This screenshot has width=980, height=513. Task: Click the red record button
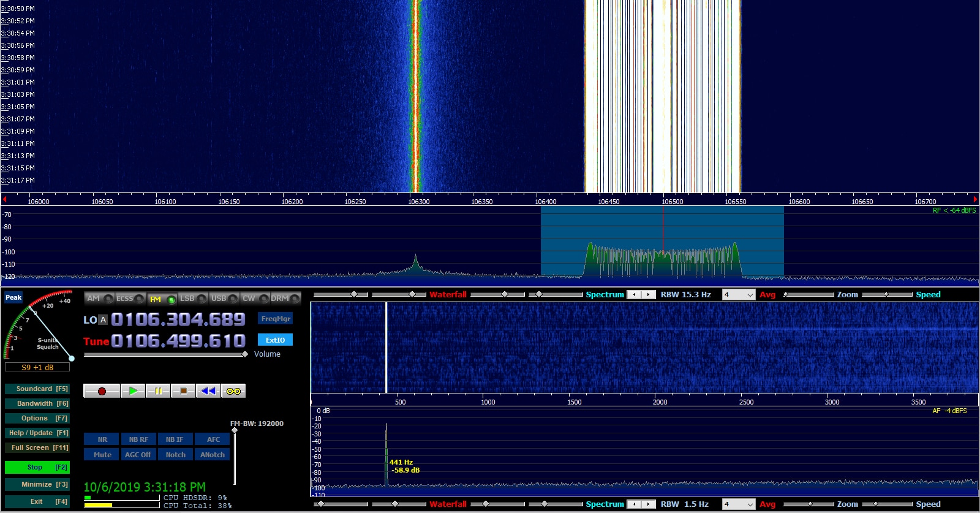coord(102,391)
